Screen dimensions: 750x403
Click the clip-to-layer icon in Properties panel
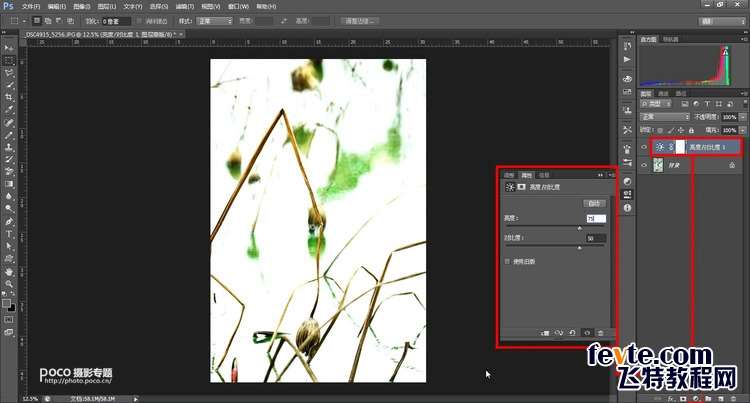[545, 333]
